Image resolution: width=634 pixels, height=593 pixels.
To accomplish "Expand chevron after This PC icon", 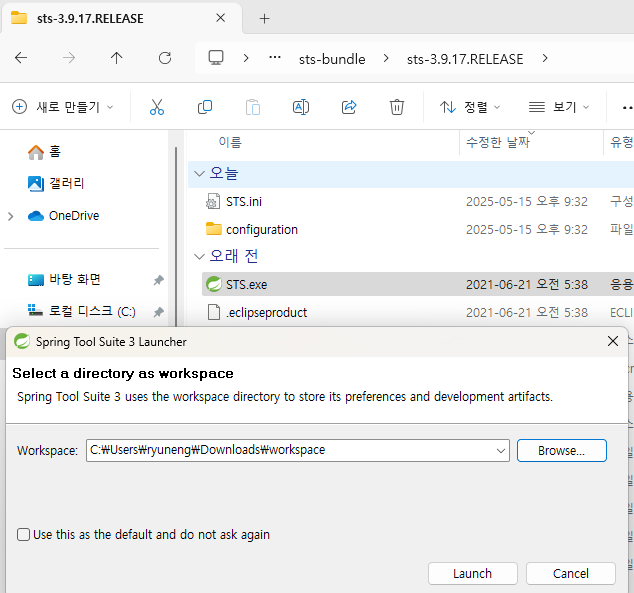I will click(x=246, y=59).
